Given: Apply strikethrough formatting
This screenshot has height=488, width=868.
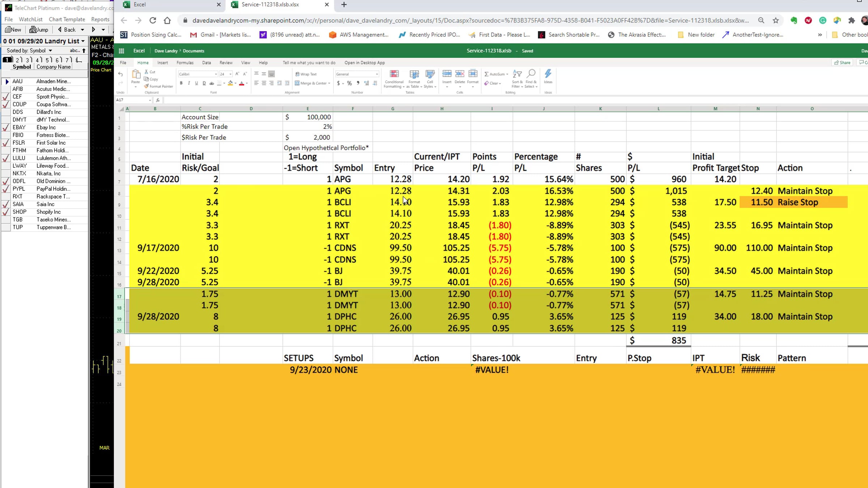Looking at the screenshot, I should [212, 83].
